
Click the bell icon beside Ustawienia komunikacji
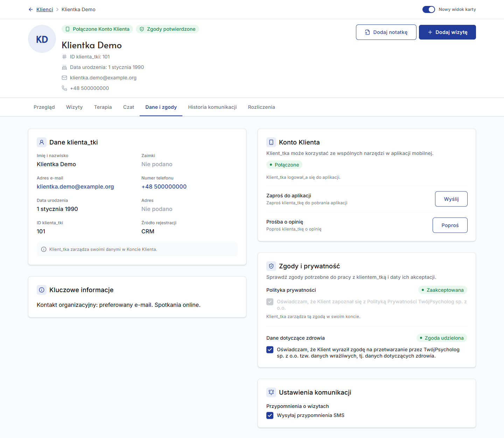pos(271,393)
